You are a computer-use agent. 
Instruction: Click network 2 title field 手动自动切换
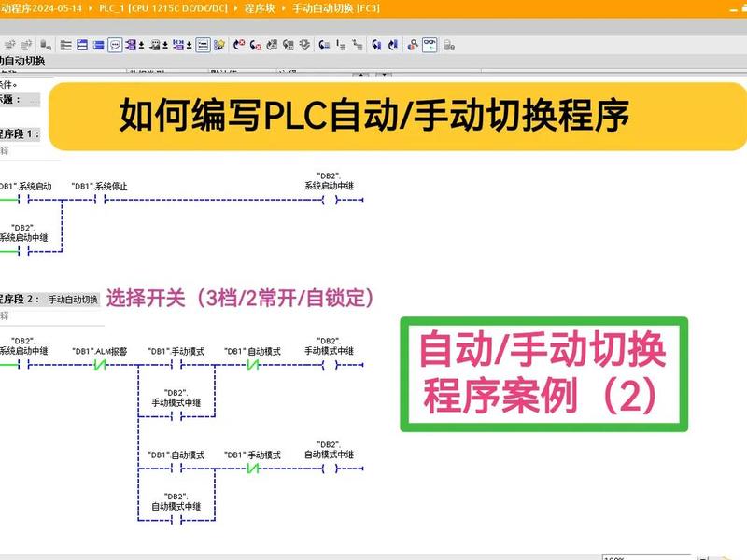[73, 300]
